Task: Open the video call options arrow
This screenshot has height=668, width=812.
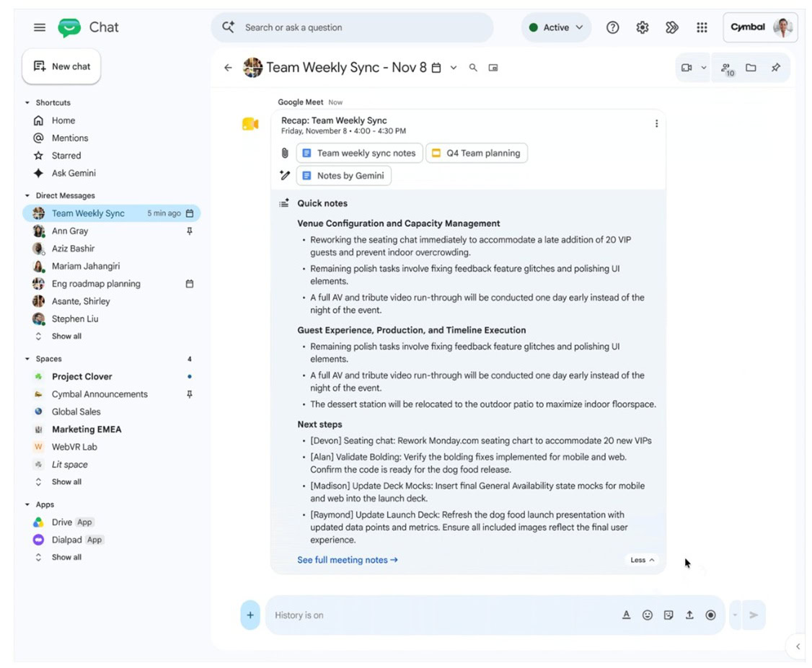Action: pos(704,68)
